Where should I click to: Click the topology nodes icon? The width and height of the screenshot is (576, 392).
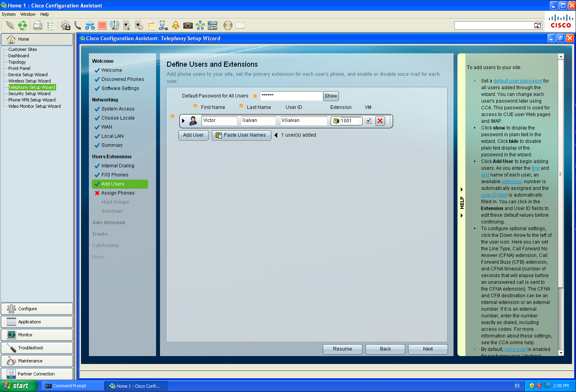[x=200, y=26]
